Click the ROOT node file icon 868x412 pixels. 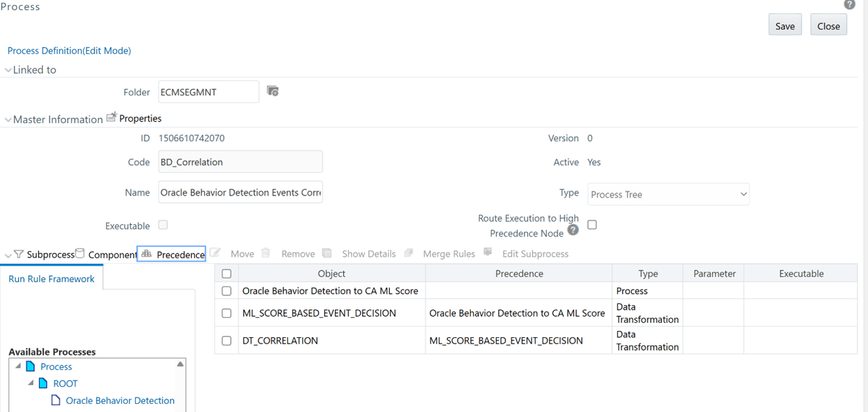(43, 383)
